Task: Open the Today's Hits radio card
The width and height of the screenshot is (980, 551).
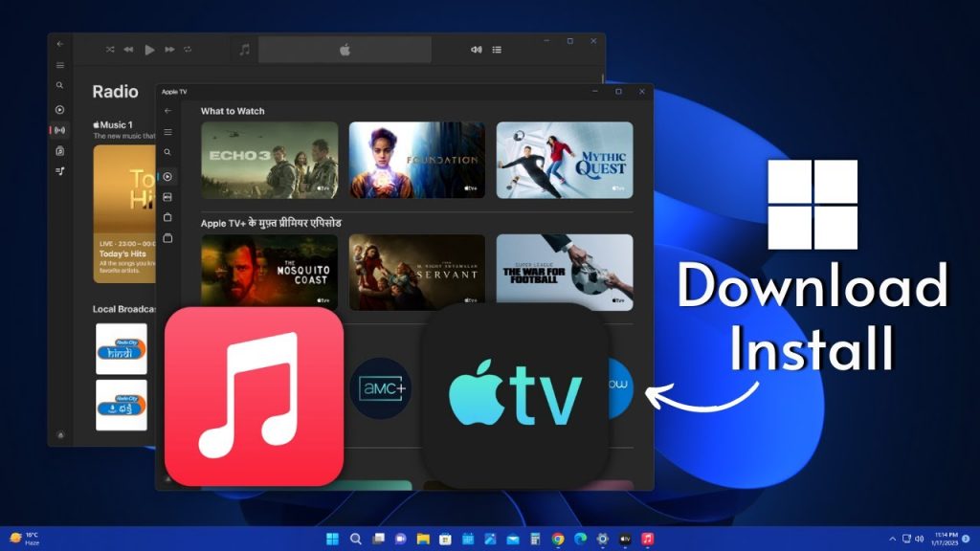Action: (124, 214)
